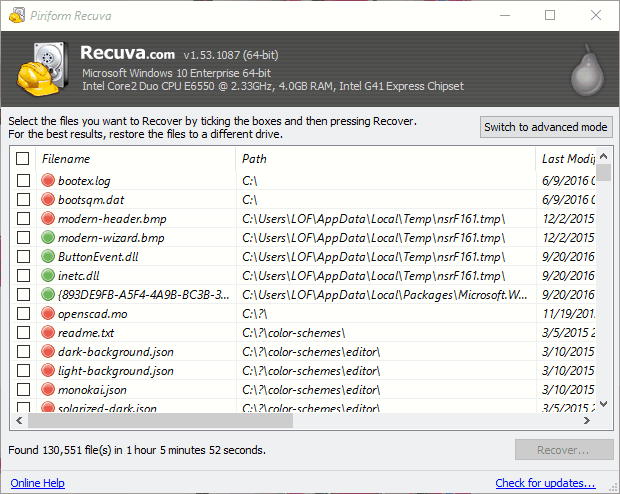Click green status dot for {893DE9FB file

pos(48,294)
